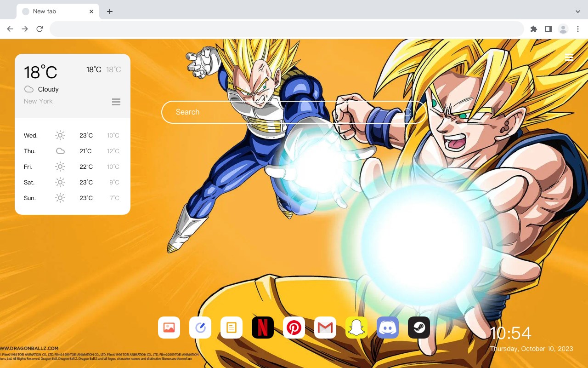Click the New York location label
Screen dimensions: 588x368
[38, 101]
